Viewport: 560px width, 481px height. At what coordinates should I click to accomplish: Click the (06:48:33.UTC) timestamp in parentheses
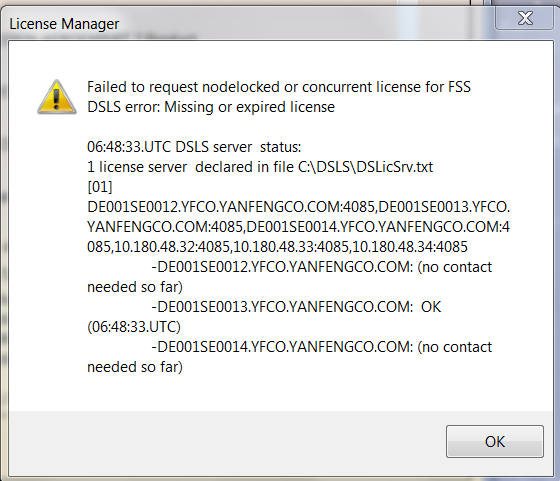[134, 327]
